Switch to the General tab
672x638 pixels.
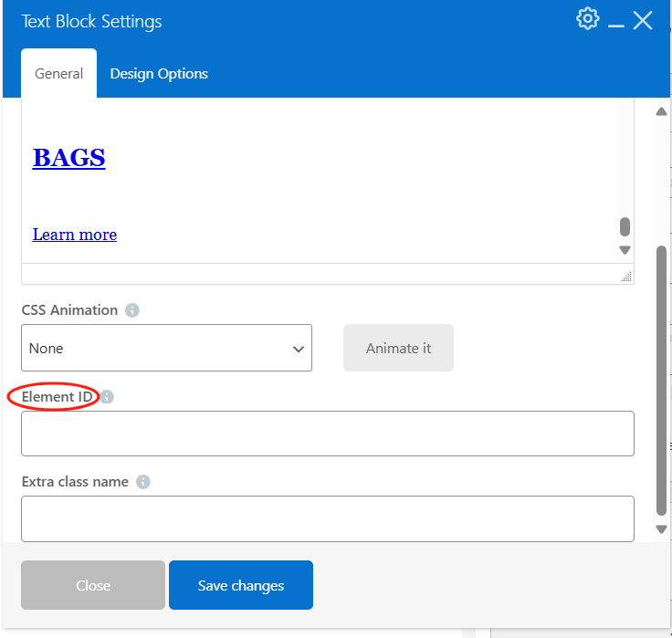(x=58, y=74)
